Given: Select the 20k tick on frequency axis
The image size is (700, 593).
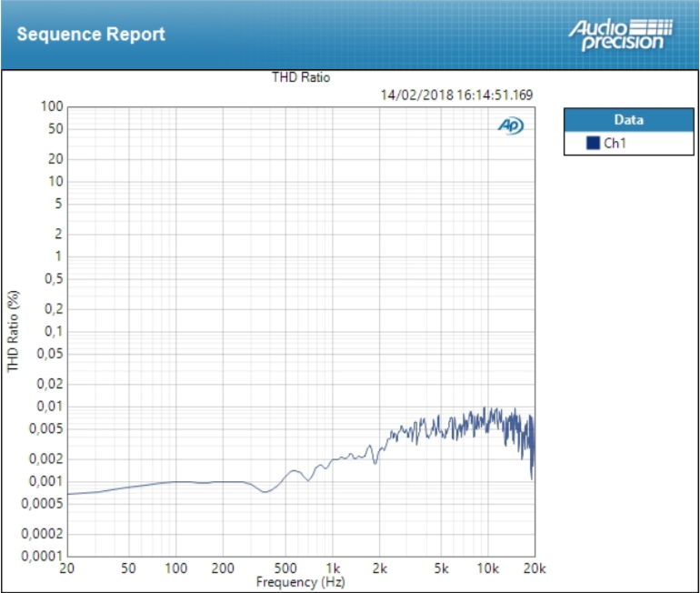Looking at the screenshot, I should click(x=535, y=569).
